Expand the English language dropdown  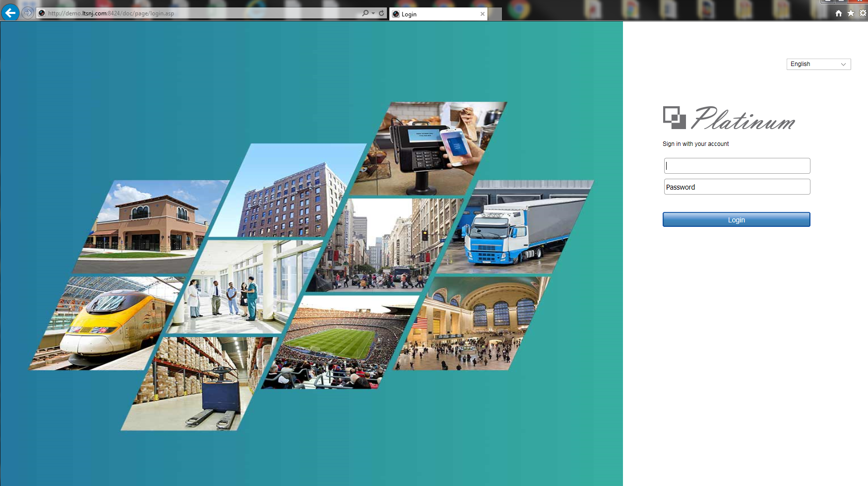(x=818, y=64)
